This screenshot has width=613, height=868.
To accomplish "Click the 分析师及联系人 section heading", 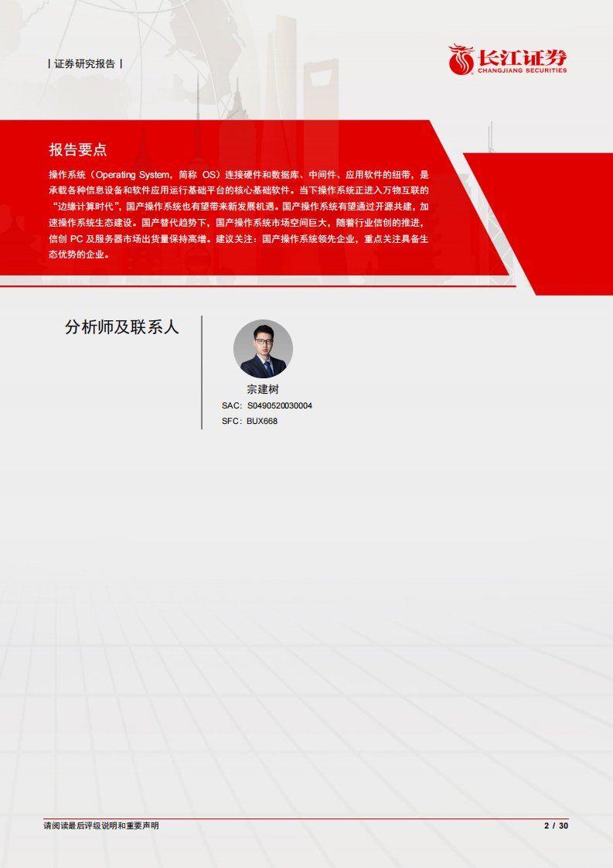I will pos(122,327).
